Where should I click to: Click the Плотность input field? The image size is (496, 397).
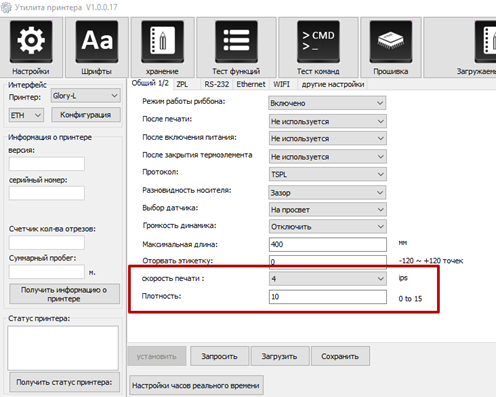click(x=328, y=297)
